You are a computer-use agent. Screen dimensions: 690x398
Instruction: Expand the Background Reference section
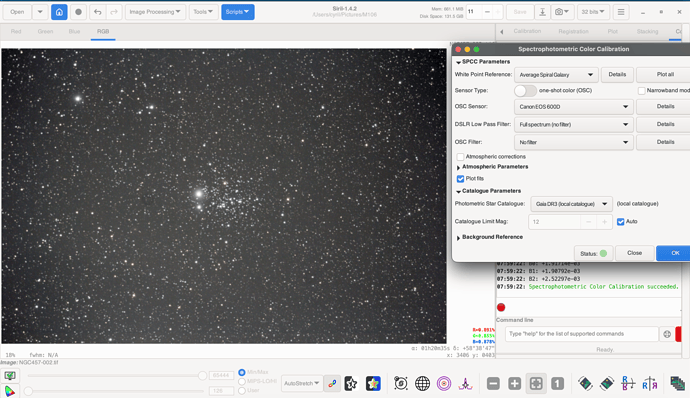point(459,238)
